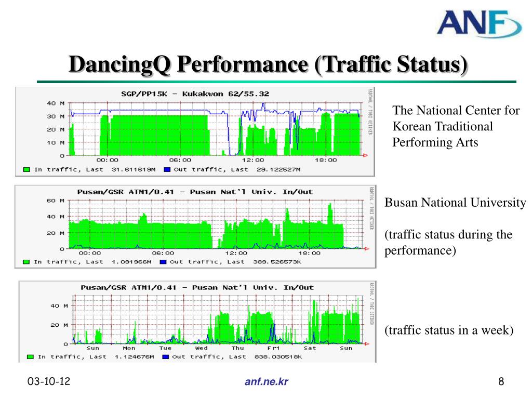Screen dimensions: 532x399
Task: Click the value 31.611619M
Action: click(134, 169)
